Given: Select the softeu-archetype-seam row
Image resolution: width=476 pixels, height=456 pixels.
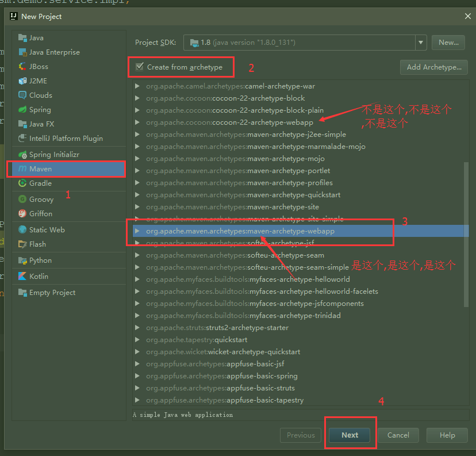Looking at the screenshot, I should coord(301,255).
